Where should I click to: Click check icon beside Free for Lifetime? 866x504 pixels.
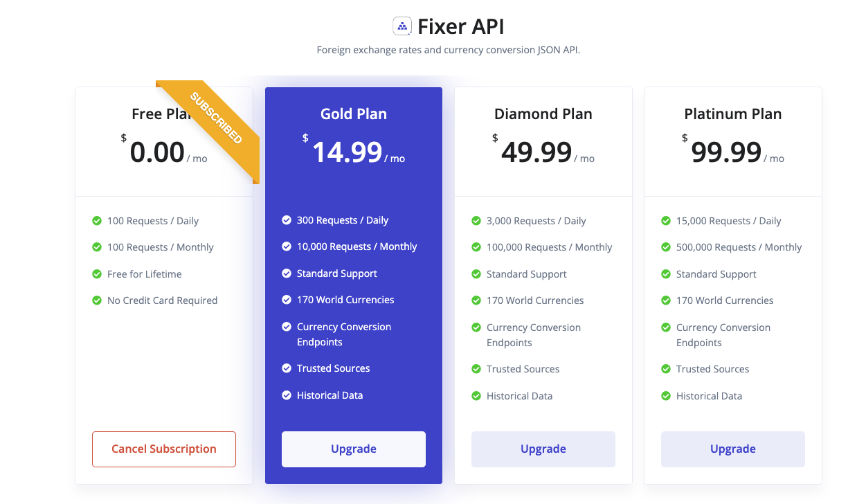pyautogui.click(x=97, y=274)
